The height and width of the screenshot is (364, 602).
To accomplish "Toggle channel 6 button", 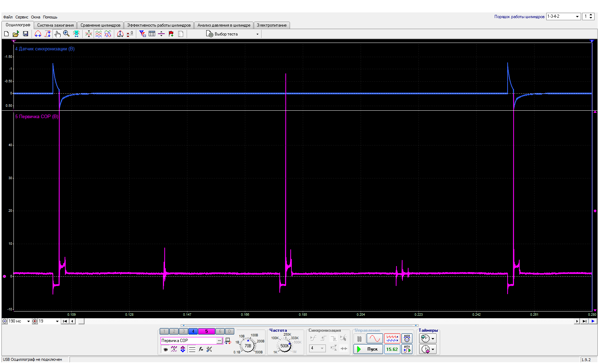I will pyautogui.click(x=220, y=331).
